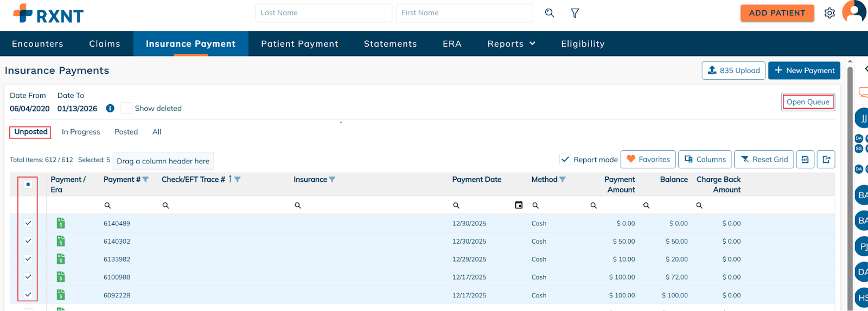Deselect the row for payment 6100988
Screen dimensions: 868x311
28,277
